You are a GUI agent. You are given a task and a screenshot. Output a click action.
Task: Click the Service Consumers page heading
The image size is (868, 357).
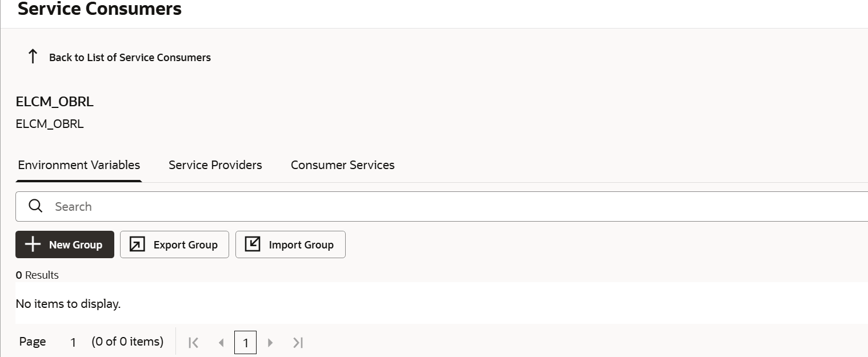(99, 9)
